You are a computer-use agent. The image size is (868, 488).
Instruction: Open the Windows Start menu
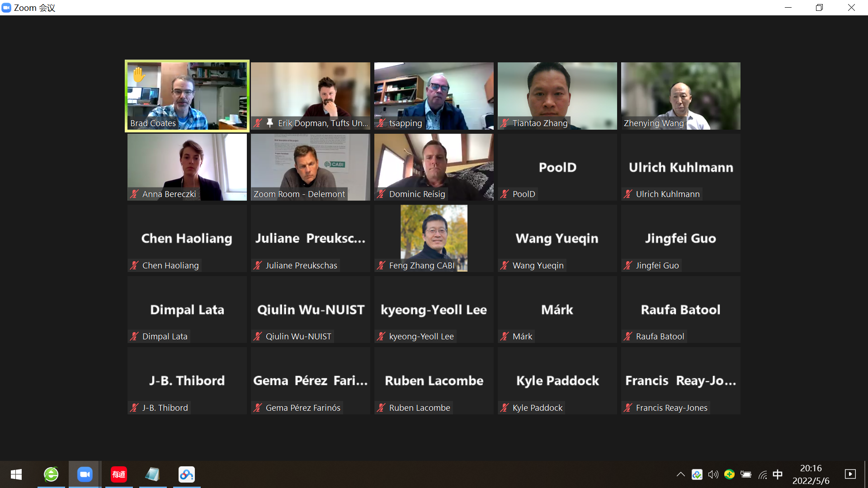pos(16,474)
